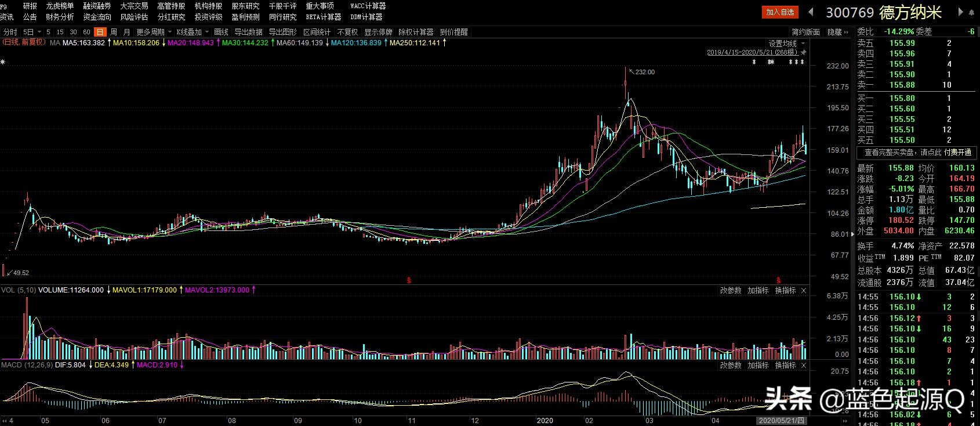Click red S marker near May 2020
The height and width of the screenshot is (426, 980).
(779, 280)
